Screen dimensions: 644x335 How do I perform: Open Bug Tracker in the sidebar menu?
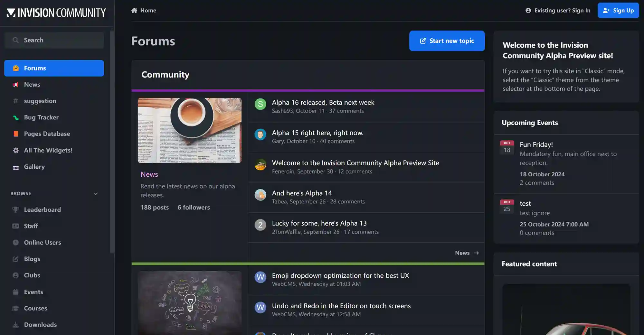click(x=54, y=117)
